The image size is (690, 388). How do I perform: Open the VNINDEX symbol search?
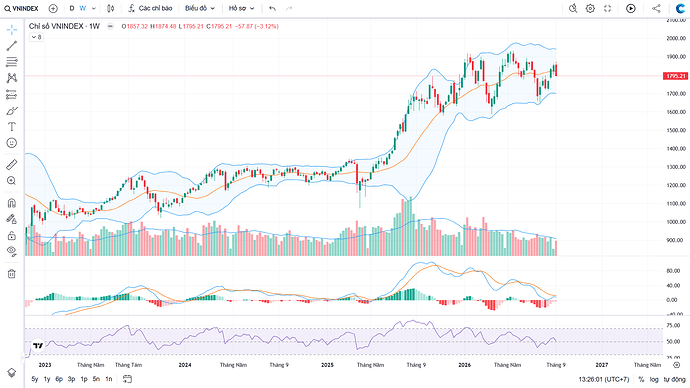[21, 8]
